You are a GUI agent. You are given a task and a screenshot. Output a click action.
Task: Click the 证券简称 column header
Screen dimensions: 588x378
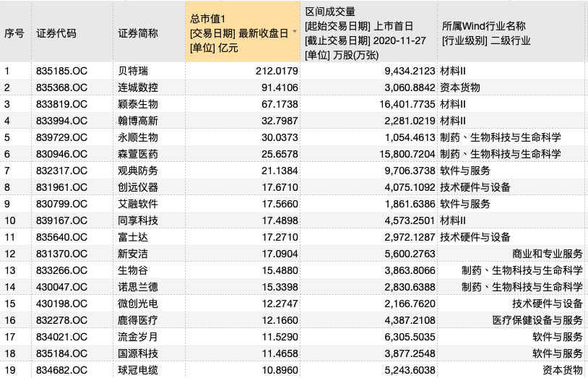tap(138, 33)
